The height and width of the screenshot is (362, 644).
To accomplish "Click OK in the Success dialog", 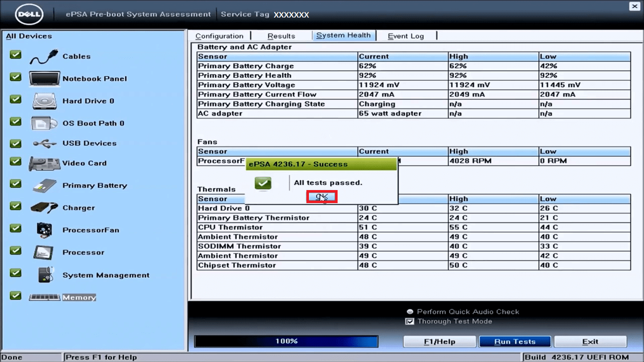I will coord(321,197).
